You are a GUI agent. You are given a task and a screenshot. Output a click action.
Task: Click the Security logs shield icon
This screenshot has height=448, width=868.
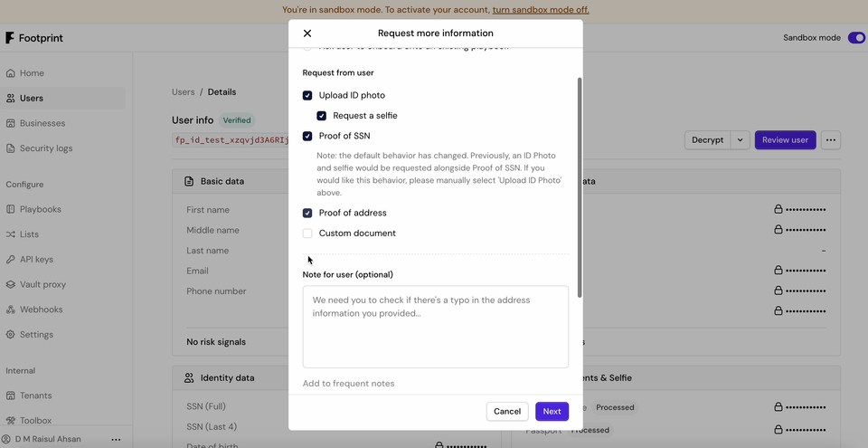pos(11,148)
